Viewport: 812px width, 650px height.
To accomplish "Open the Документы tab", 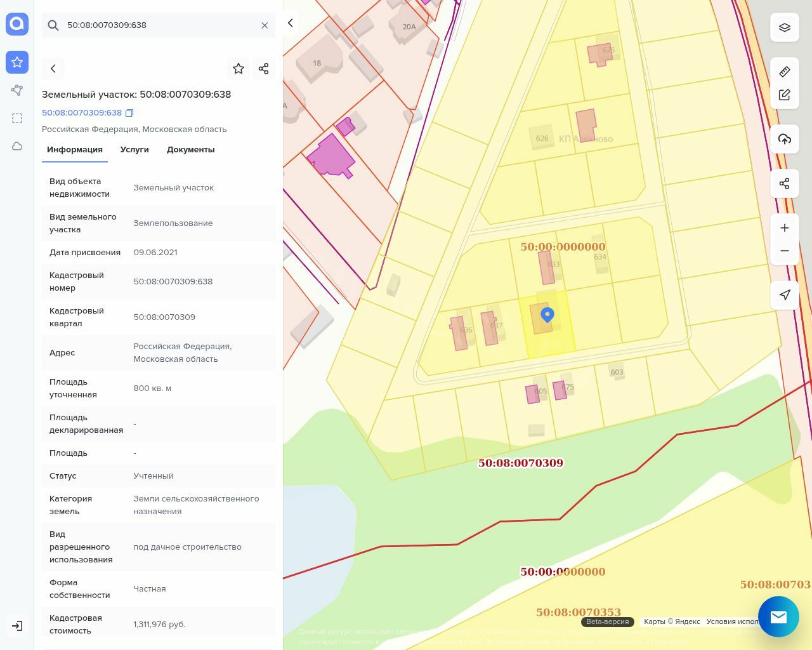I will [190, 150].
